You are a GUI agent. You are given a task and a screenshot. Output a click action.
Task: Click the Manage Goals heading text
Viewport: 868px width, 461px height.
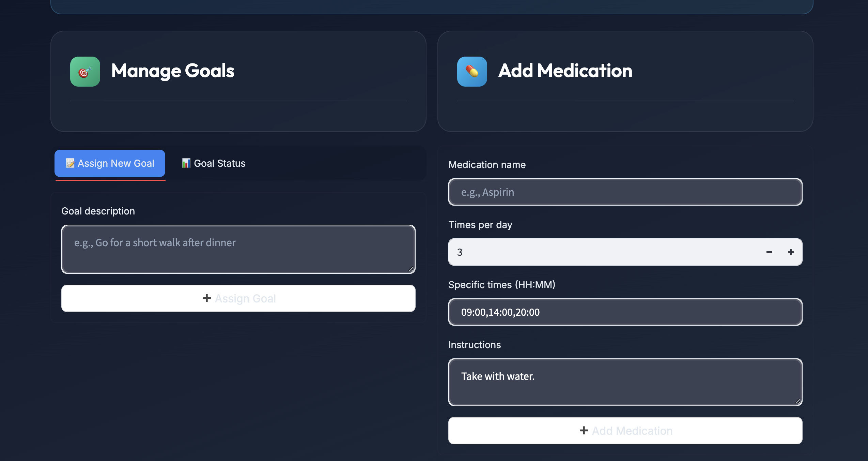[173, 71]
